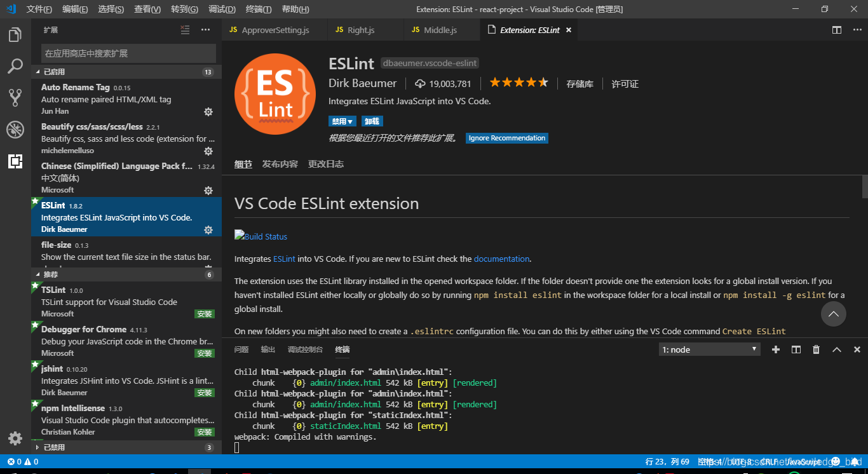This screenshot has height=474, width=868.
Task: Open the 存储库 repository link
Action: (x=580, y=84)
